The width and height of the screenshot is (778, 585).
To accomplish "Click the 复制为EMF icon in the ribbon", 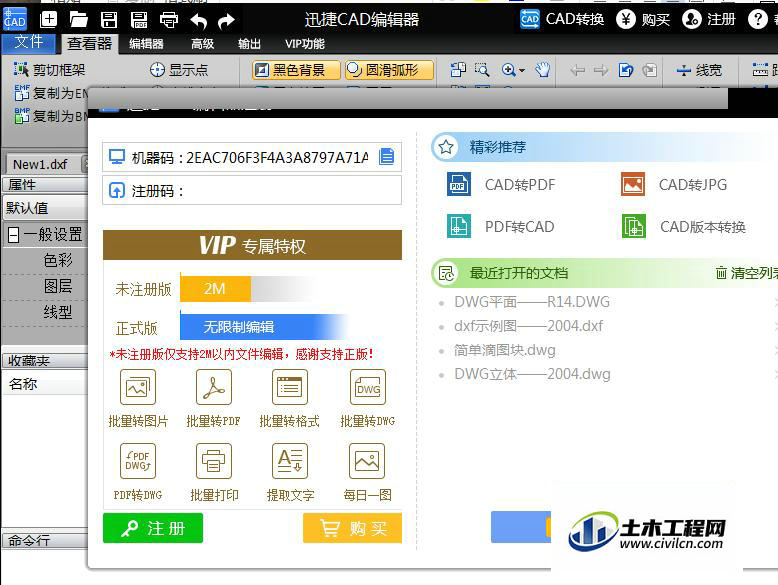I will (22, 92).
